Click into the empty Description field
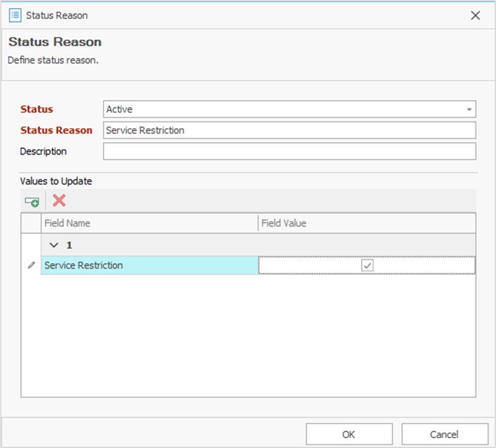 (x=289, y=151)
